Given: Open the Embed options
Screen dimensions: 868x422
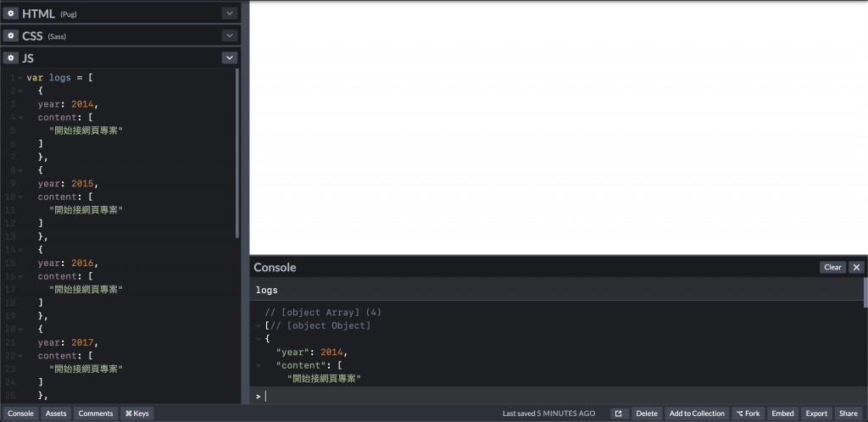Looking at the screenshot, I should coord(782,414).
